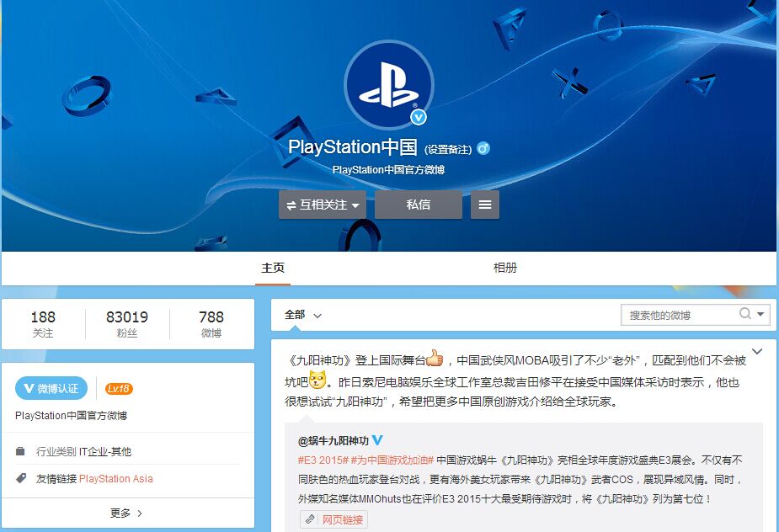Open the 全部 post filter dropdown
This screenshot has width=779, height=532.
303,315
